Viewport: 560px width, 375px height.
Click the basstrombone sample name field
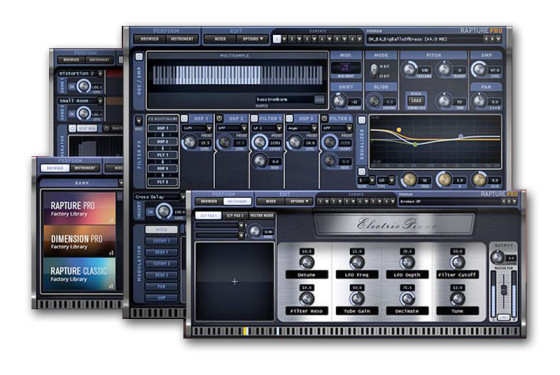click(285, 99)
